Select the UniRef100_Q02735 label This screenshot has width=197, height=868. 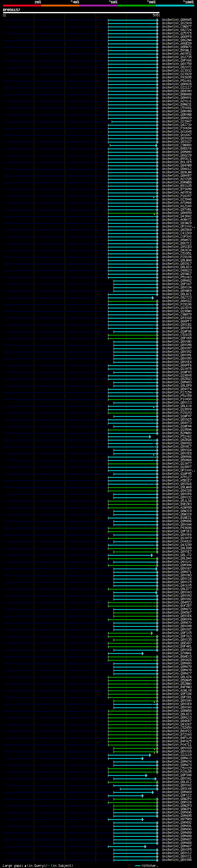(x=177, y=57)
